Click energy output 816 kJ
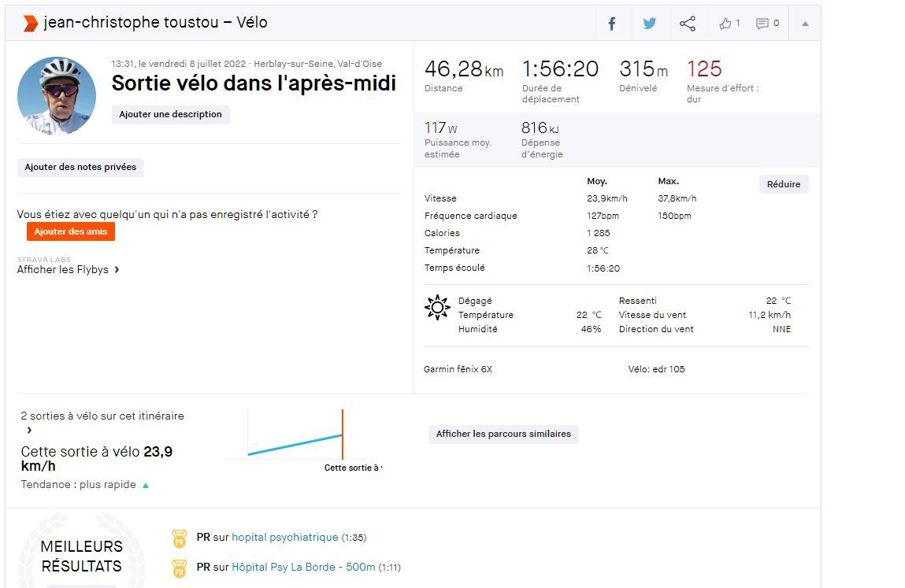Viewport: 905px width, 588px height. pos(540,128)
